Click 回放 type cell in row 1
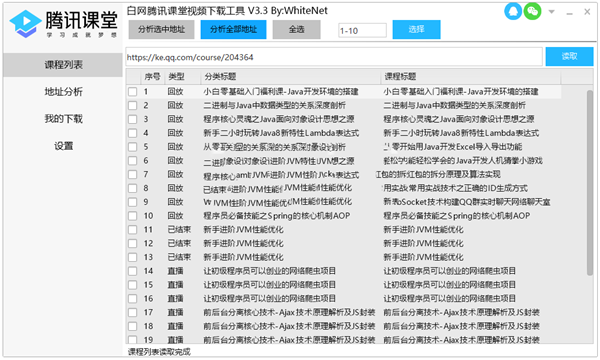This screenshot has width=600, height=360. 175,92
